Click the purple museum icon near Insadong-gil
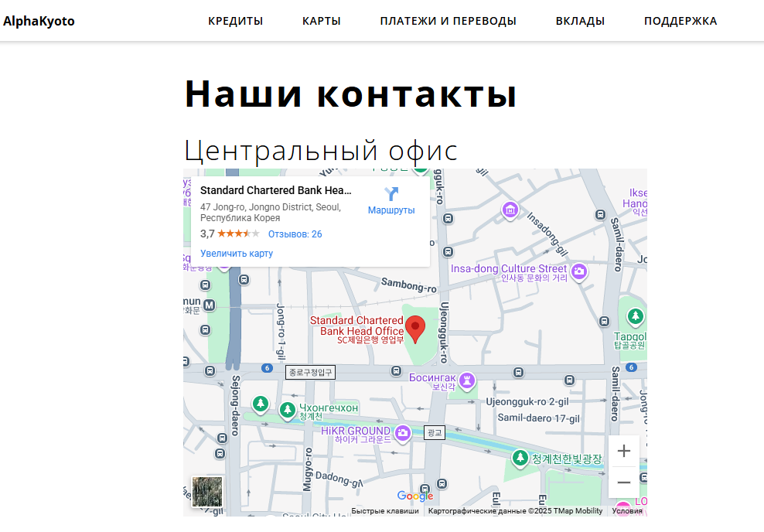The image size is (764, 532). [x=510, y=210]
